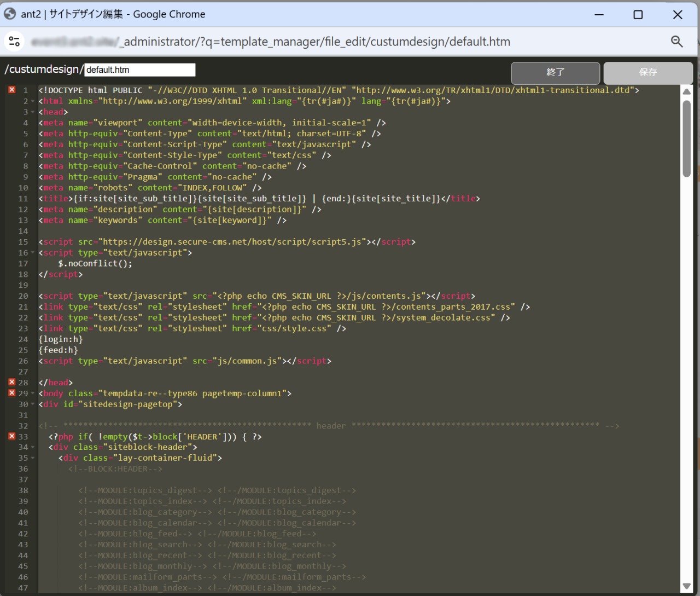The height and width of the screenshot is (596, 700).
Task: Click the MODULE:topics_index comment line
Action: pyautogui.click(x=212, y=501)
